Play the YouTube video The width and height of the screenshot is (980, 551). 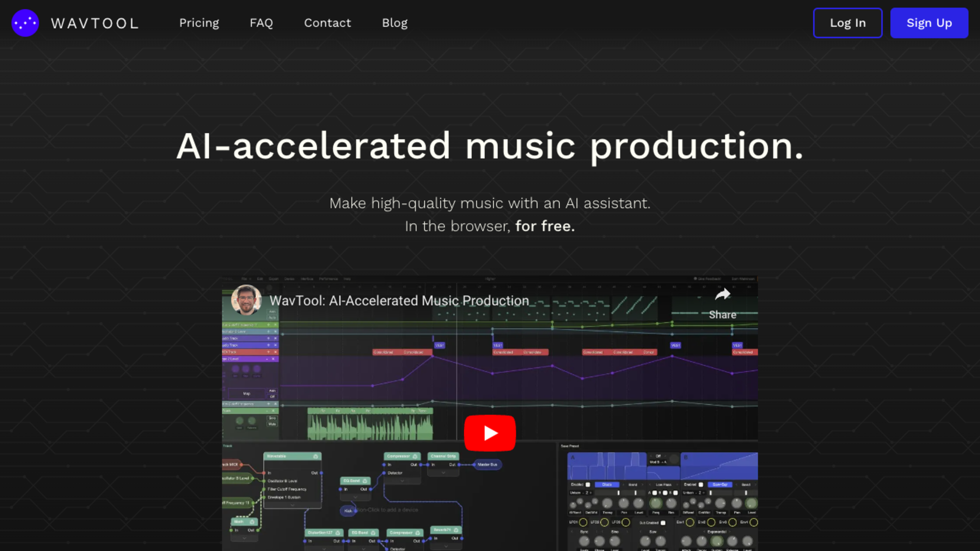pyautogui.click(x=490, y=433)
